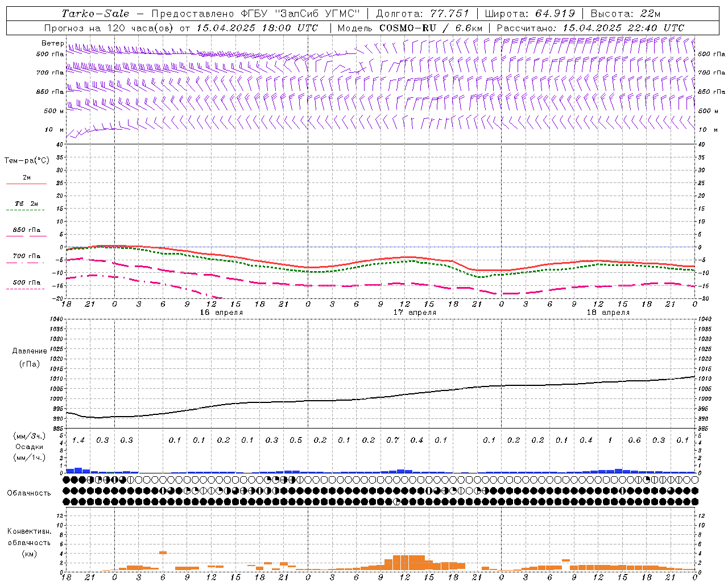This screenshot has width=728, height=582.
Task: Select the left-side "500 м" wind level label
Action: (x=54, y=111)
